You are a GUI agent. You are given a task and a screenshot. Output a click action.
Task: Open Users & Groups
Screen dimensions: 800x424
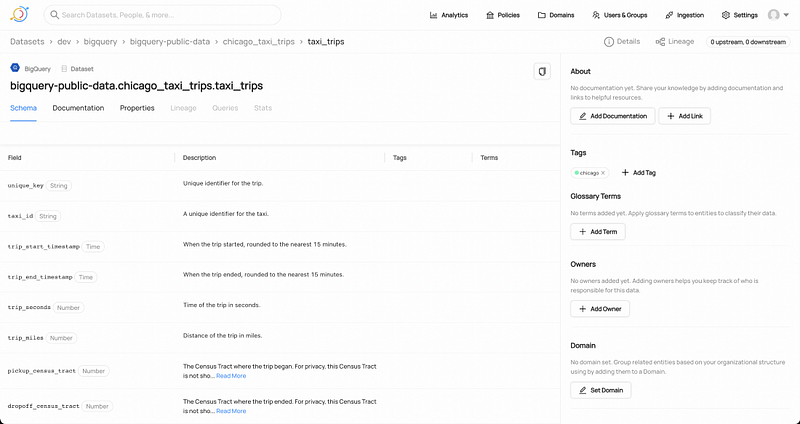(x=620, y=15)
